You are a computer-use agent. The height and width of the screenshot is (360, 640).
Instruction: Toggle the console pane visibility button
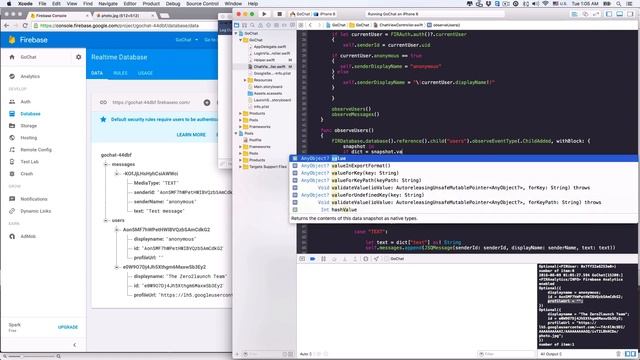point(633,354)
